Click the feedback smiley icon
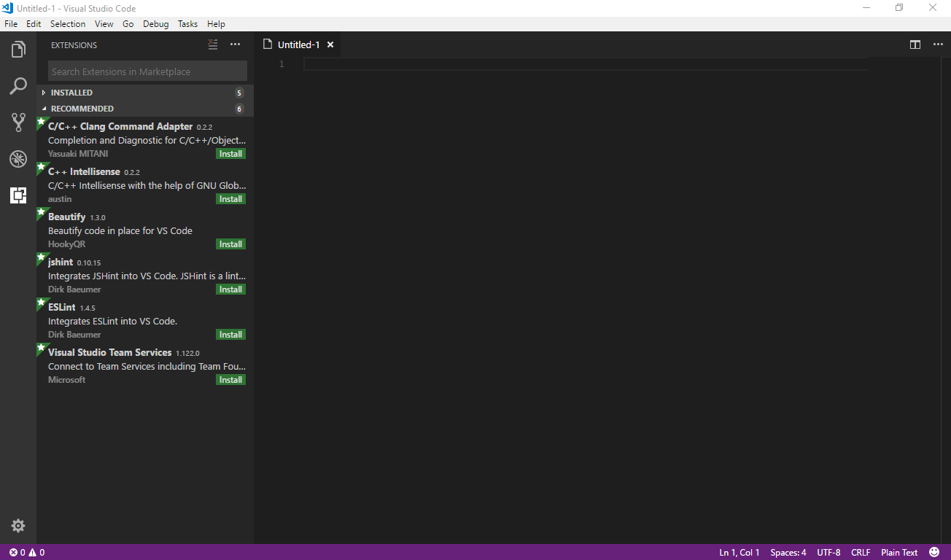951x560 pixels. (x=934, y=552)
